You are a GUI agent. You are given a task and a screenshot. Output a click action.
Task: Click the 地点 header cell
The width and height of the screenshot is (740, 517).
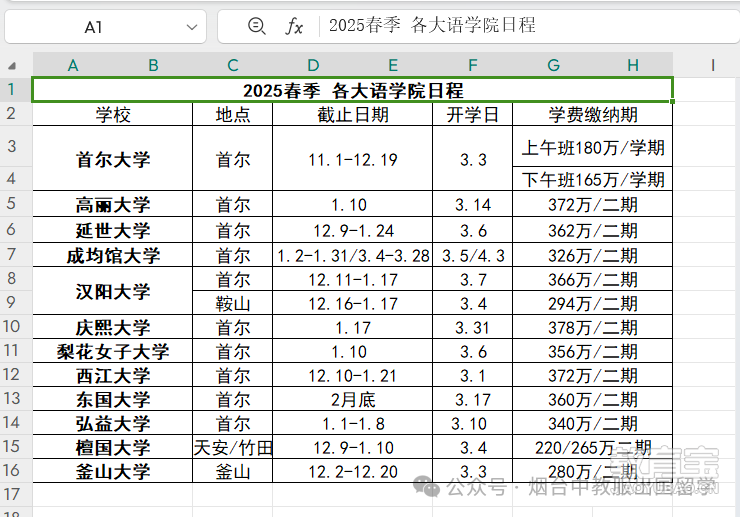click(x=233, y=114)
